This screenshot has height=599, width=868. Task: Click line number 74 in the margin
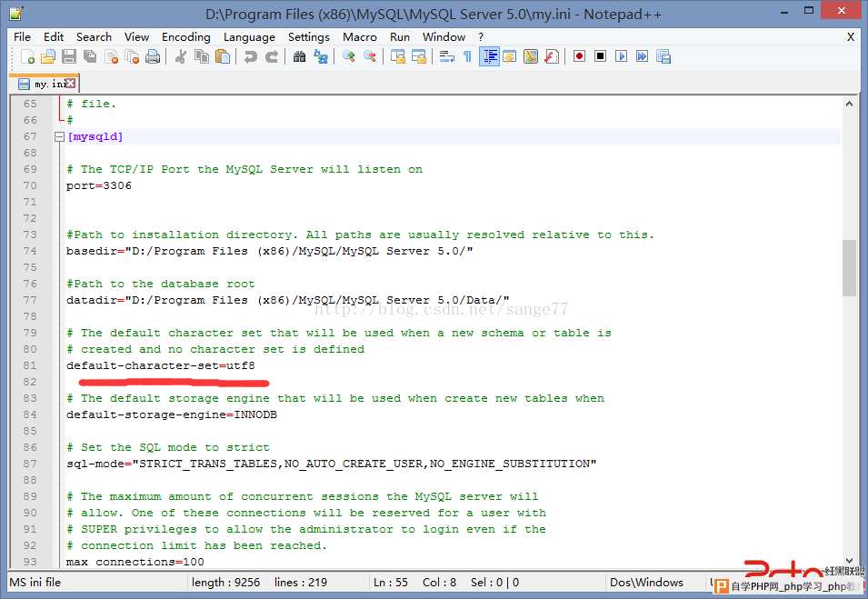pyautogui.click(x=30, y=251)
